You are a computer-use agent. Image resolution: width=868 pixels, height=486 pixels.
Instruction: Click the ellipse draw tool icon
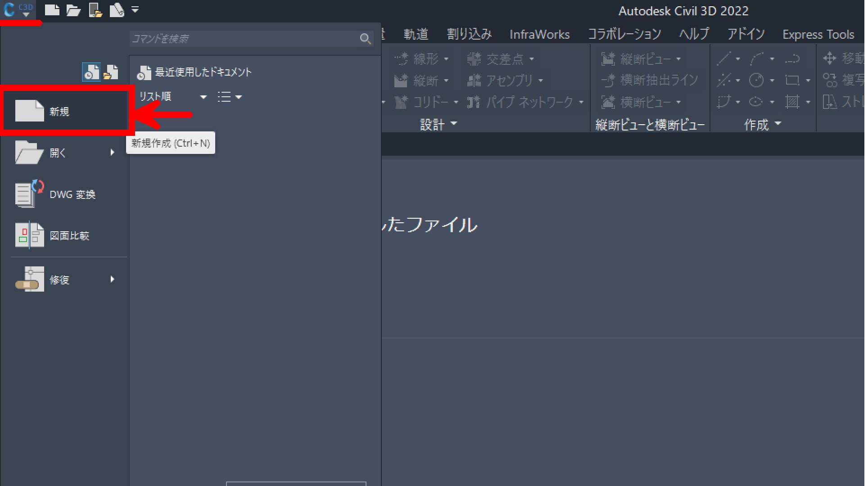click(x=756, y=102)
